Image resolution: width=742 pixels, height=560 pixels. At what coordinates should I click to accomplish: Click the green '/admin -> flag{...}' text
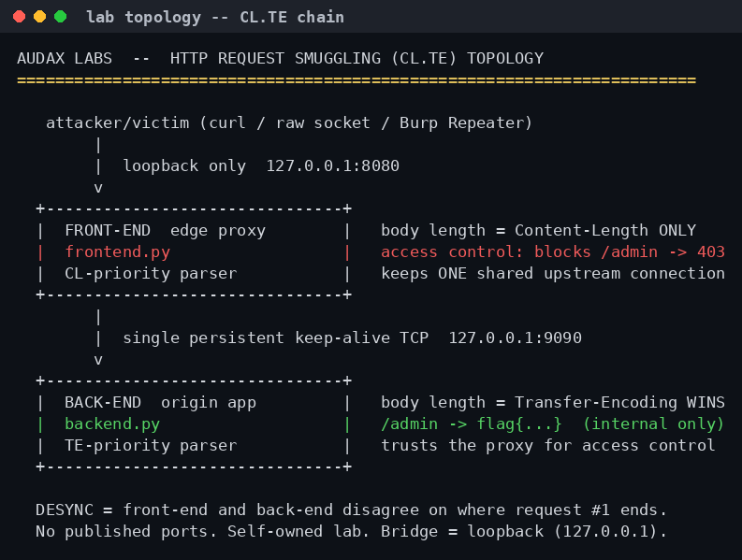coord(472,424)
